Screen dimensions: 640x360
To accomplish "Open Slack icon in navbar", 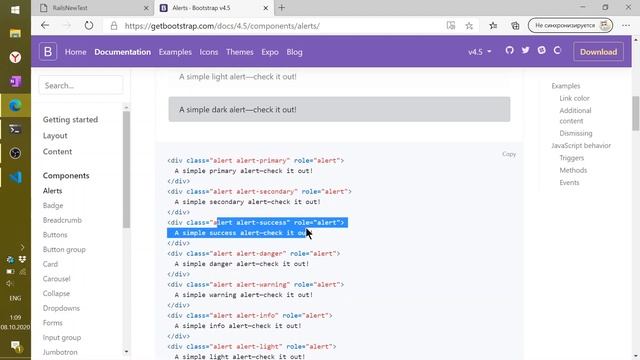I will 541,50.
